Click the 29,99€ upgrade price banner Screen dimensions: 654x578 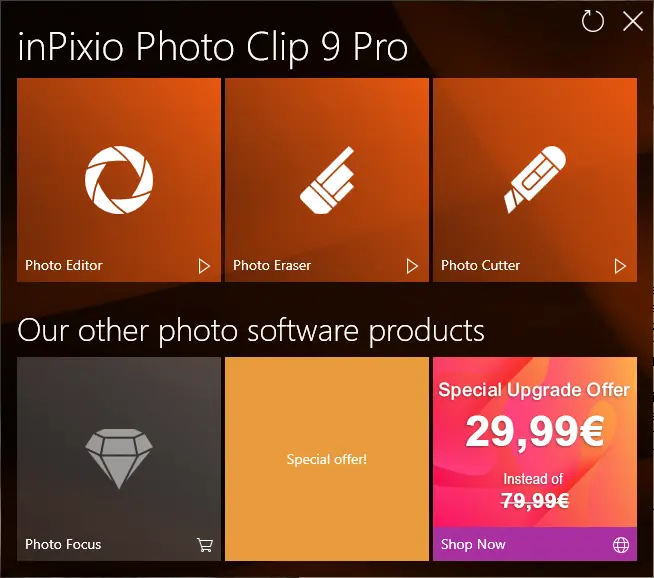(535, 432)
